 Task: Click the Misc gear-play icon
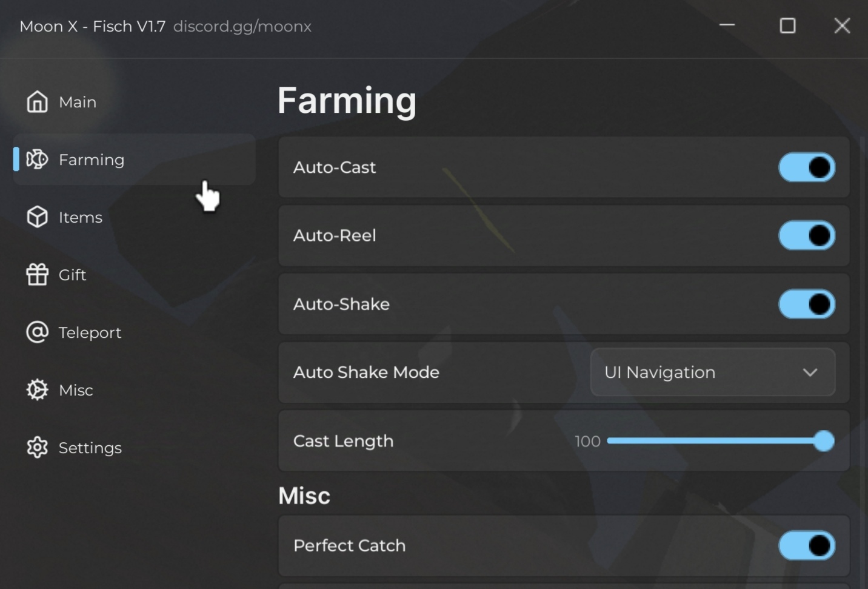point(37,390)
